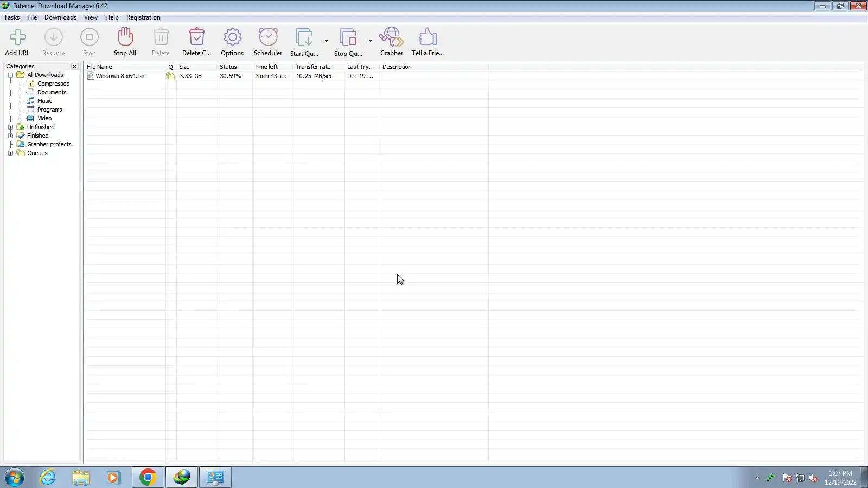The height and width of the screenshot is (488, 868).
Task: Open Windows Explorer from the taskbar
Action: [81, 477]
